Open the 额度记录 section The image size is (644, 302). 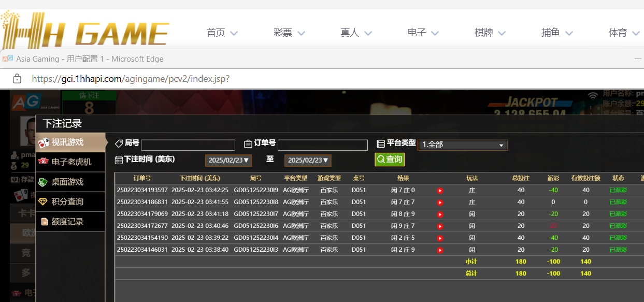pyautogui.click(x=70, y=222)
